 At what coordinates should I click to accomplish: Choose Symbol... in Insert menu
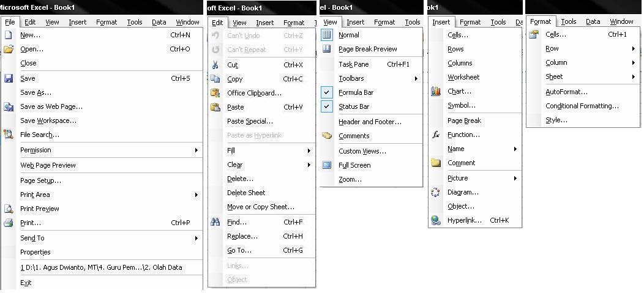(x=462, y=105)
